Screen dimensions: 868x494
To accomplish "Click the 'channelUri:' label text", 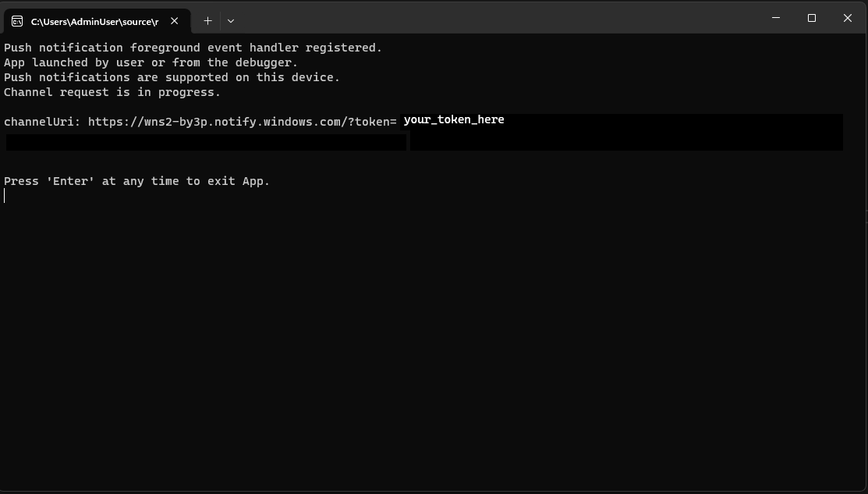I will point(42,122).
